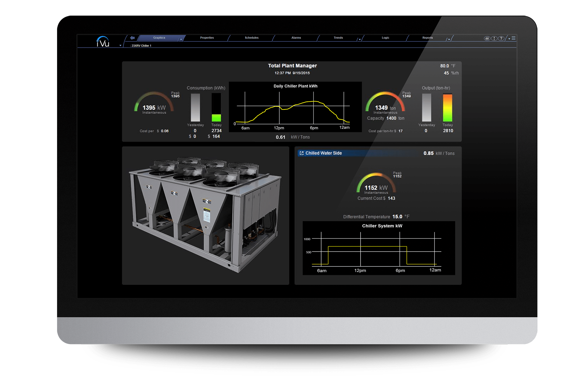Click the 0.61 kW / Tons value
588x392 pixels.
click(x=293, y=137)
